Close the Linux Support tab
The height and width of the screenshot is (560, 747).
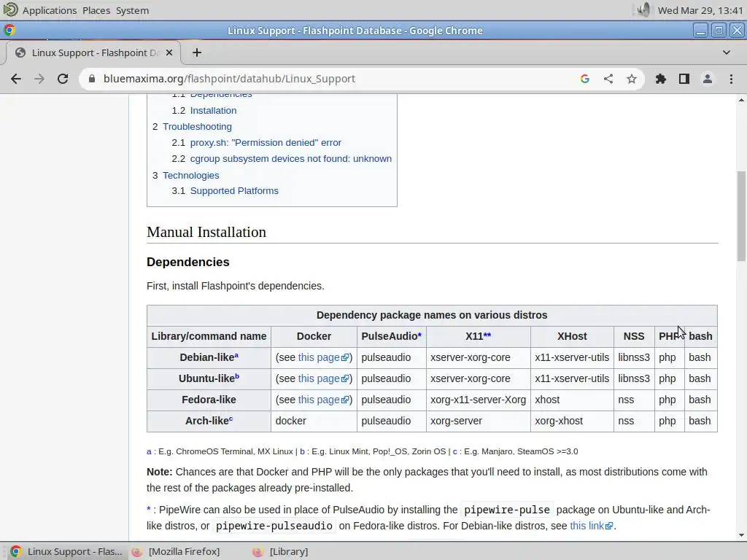pos(169,52)
